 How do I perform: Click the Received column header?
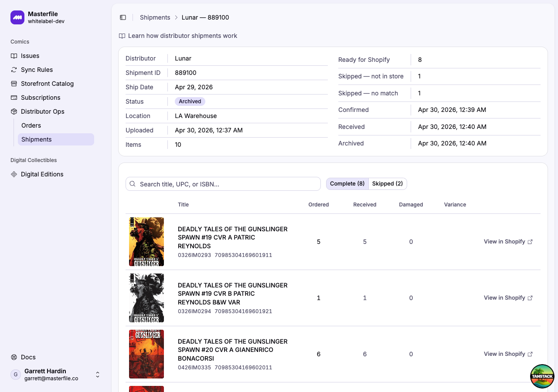[x=365, y=205]
